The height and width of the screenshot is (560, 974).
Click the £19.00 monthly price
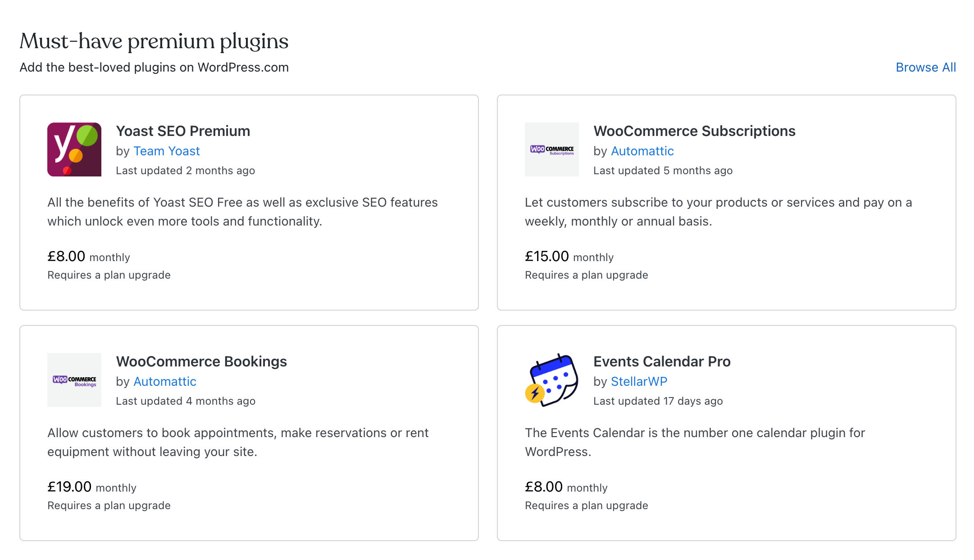pyautogui.click(x=92, y=487)
